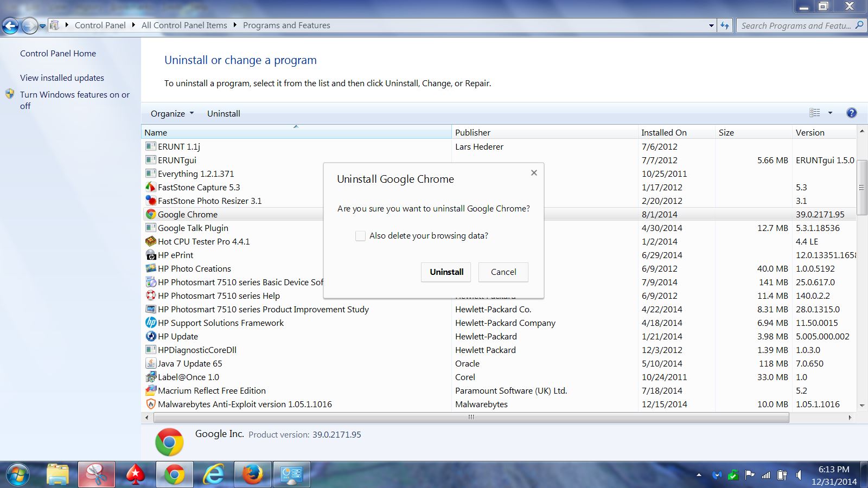Viewport: 868px width, 488px height.
Task: Open the view options dropdown arrow
Action: (x=830, y=113)
